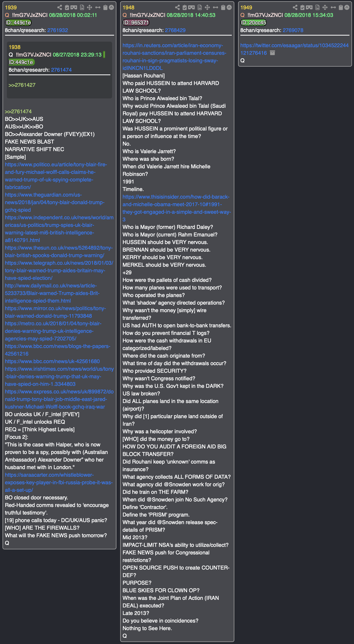Click the plain clipboard icon on post 1949
The width and height of the screenshot is (354, 644).
coord(341,8)
